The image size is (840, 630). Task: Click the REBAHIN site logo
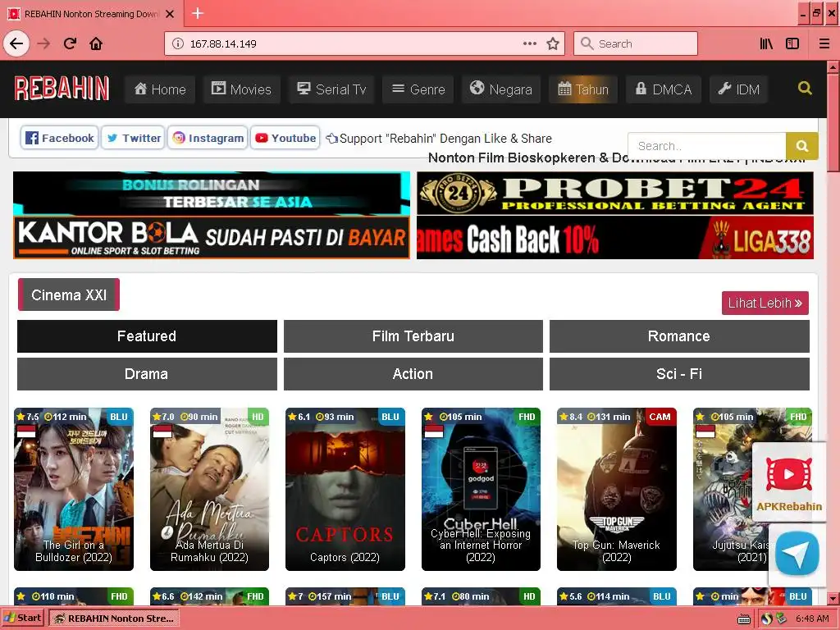pos(62,89)
